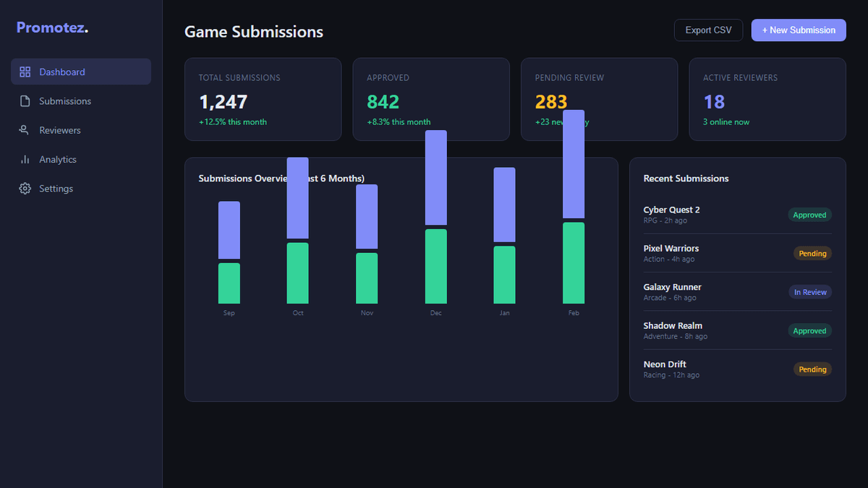Image resolution: width=868 pixels, height=488 pixels.
Task: Click the Action - 4h ago text
Action: (x=669, y=259)
